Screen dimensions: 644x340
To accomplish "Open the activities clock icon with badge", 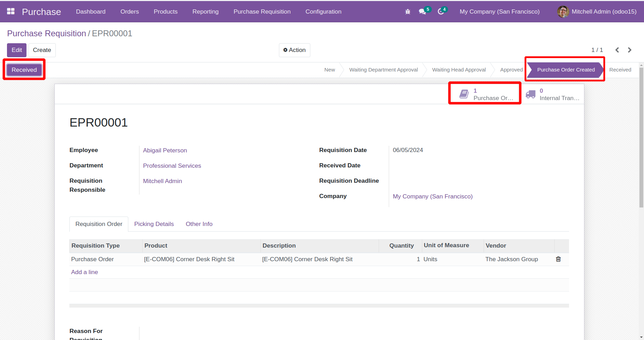I will tap(441, 12).
